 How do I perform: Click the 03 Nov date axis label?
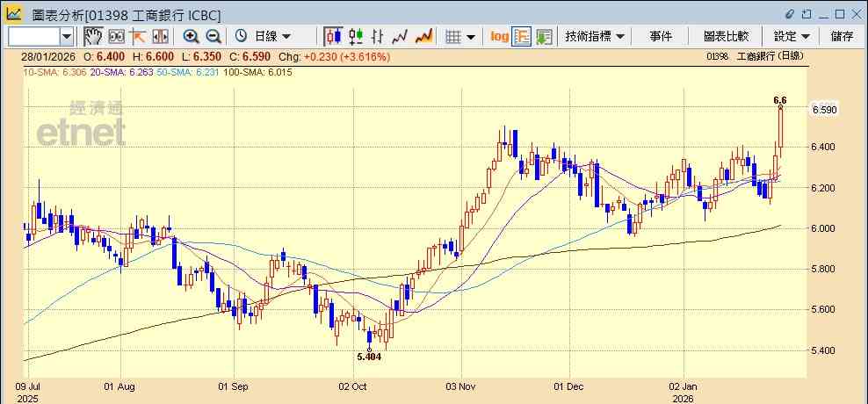pyautogui.click(x=460, y=386)
